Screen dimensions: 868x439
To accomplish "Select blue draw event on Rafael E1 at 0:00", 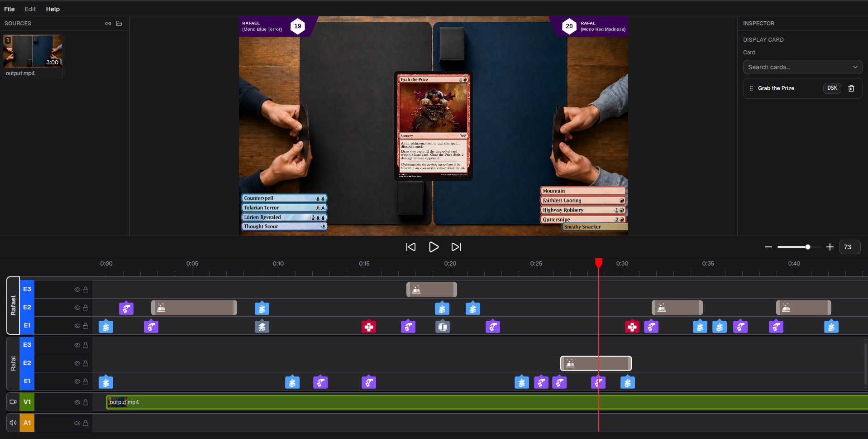I will click(106, 327).
